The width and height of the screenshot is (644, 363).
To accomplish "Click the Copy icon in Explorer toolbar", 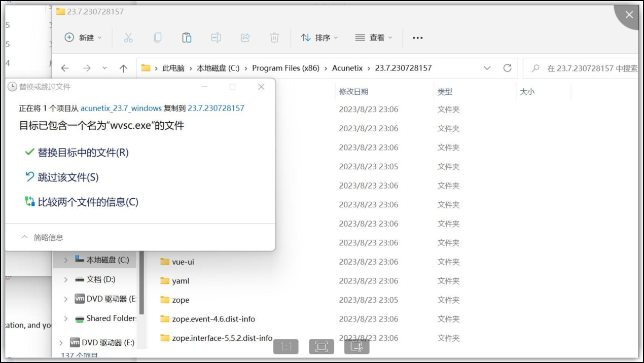I will pos(158,38).
